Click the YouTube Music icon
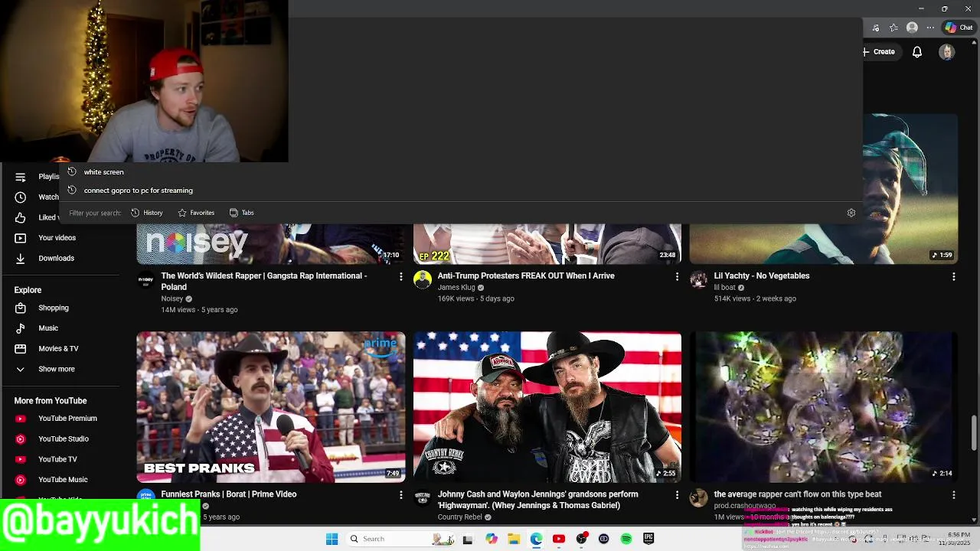Screen dimensions: 980x551 (x=21, y=480)
